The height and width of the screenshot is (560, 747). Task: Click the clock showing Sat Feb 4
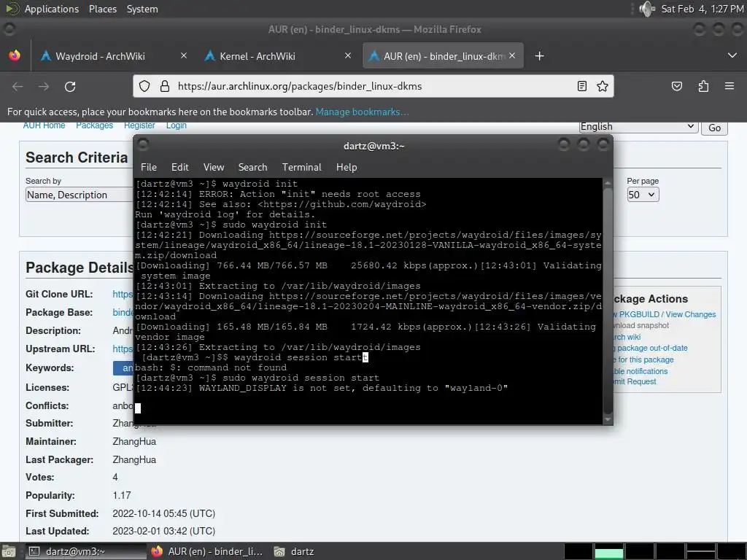click(703, 9)
